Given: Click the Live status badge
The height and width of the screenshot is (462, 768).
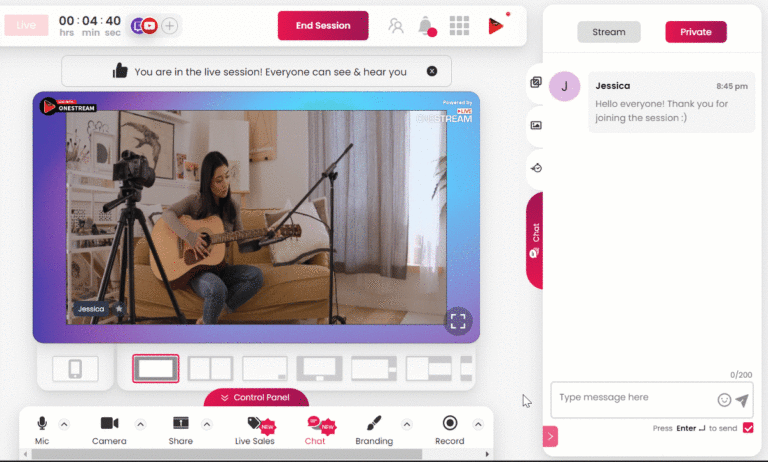Looking at the screenshot, I should (x=26, y=25).
